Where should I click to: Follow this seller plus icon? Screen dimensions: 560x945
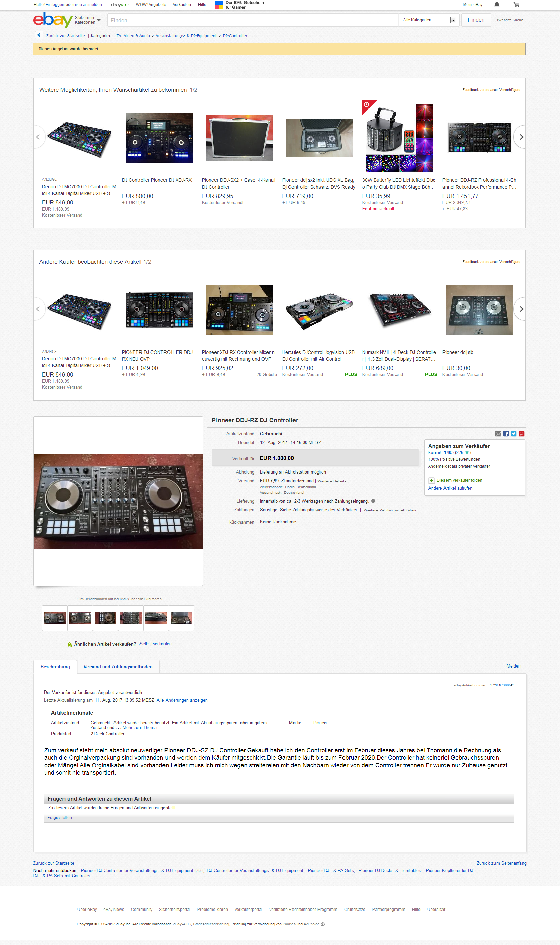coord(431,480)
